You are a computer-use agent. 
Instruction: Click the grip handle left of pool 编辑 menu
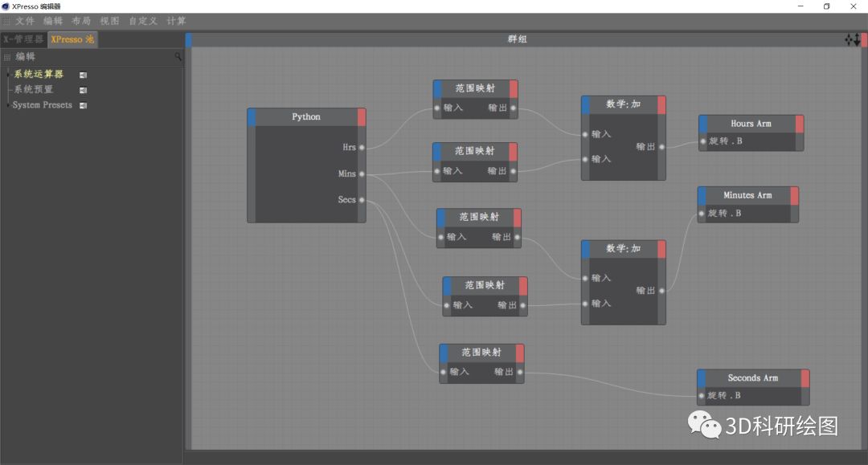click(6, 57)
